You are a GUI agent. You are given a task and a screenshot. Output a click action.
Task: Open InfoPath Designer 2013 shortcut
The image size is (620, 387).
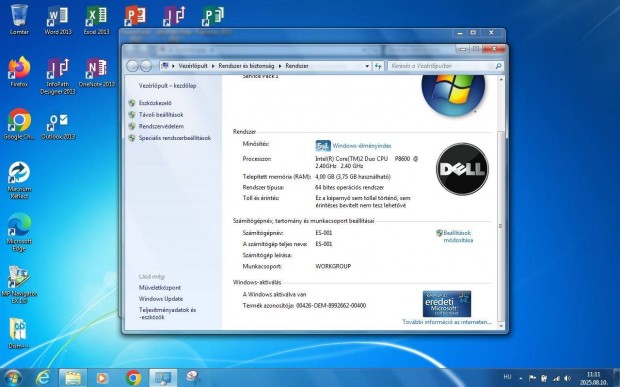click(58, 75)
